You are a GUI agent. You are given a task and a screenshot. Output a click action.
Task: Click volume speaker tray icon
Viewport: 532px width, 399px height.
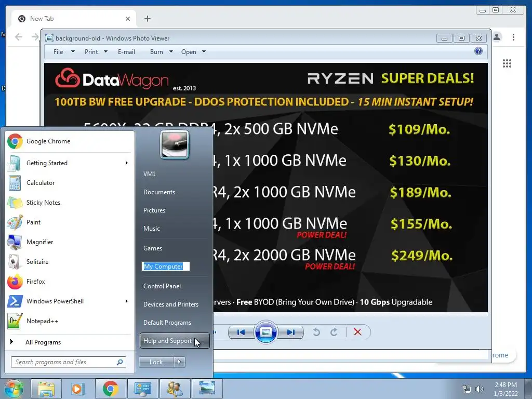pos(480,389)
